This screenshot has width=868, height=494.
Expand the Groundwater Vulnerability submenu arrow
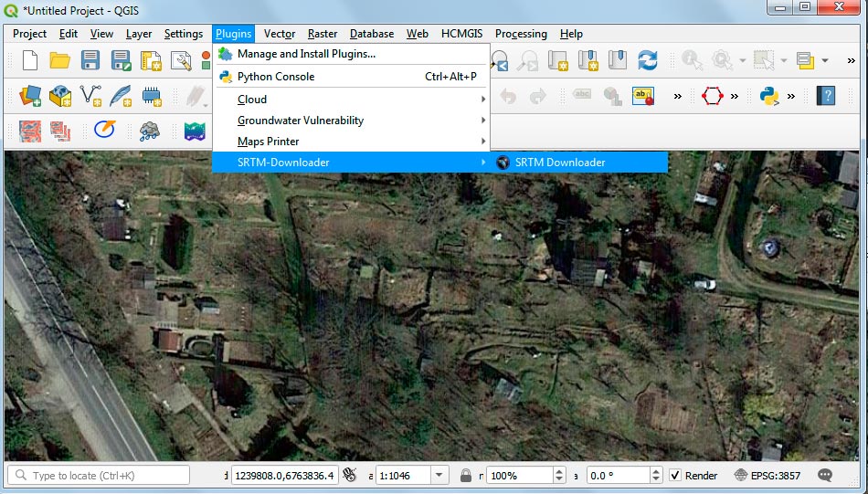(483, 121)
